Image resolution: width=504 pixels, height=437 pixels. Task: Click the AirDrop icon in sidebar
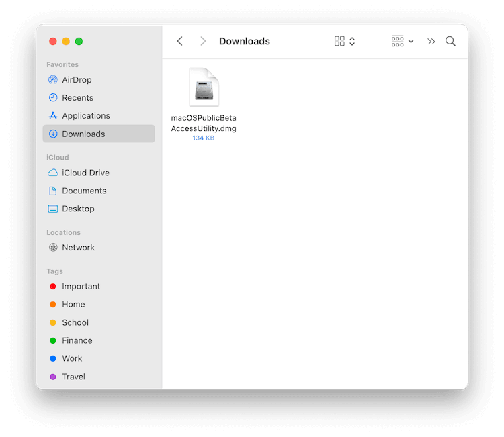coord(53,80)
